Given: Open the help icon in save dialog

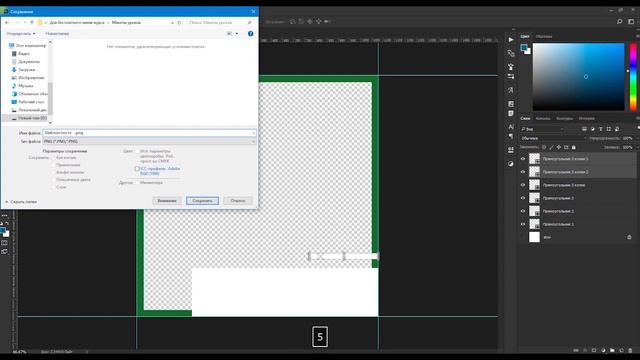Looking at the screenshot, I should click(251, 33).
